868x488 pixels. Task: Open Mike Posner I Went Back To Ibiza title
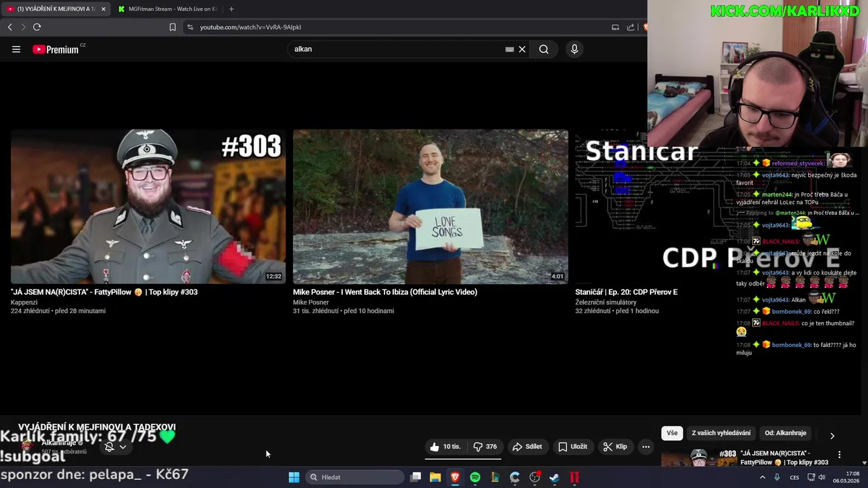pyautogui.click(x=384, y=292)
